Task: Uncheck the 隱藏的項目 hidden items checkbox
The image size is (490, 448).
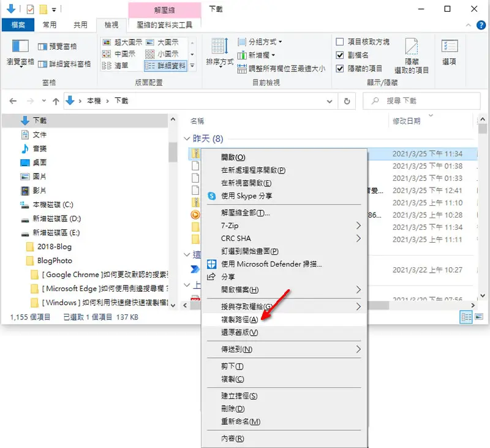Action: pos(340,69)
